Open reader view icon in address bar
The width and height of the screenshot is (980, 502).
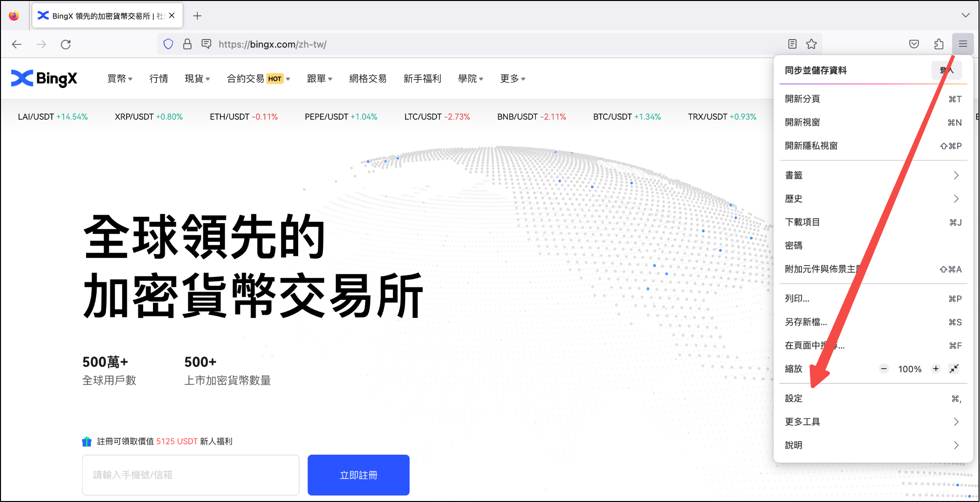(792, 44)
